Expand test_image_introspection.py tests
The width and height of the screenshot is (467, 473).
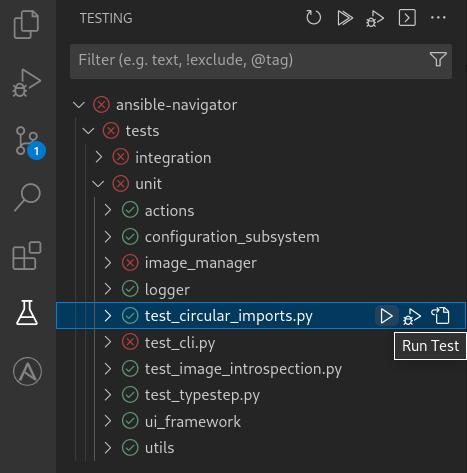click(x=108, y=369)
